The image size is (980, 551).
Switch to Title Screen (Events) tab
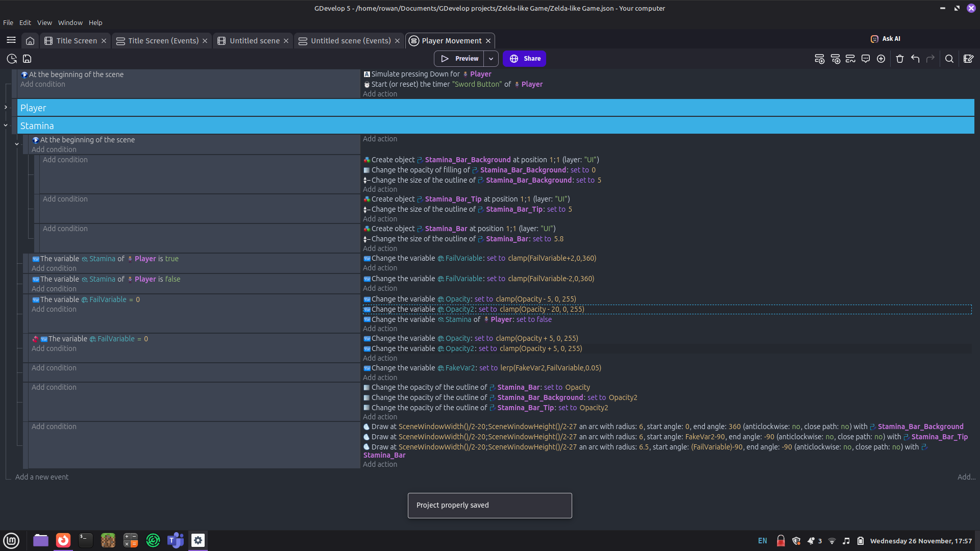coord(162,41)
